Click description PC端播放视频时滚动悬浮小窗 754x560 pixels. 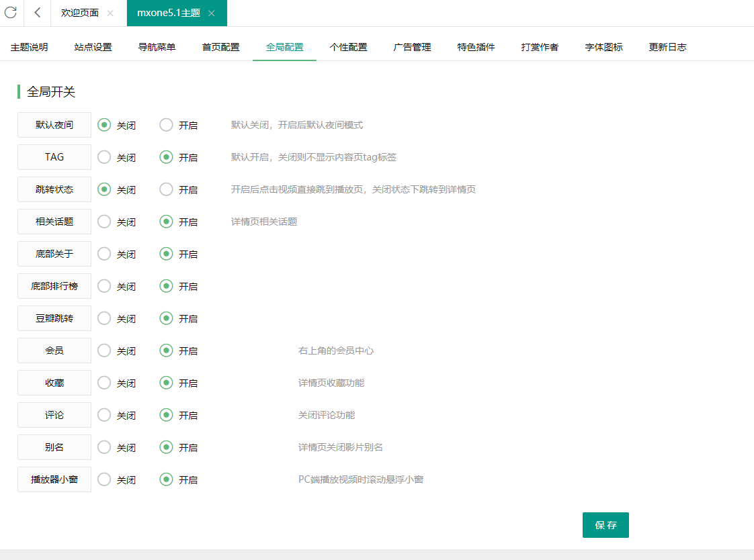pos(361,479)
